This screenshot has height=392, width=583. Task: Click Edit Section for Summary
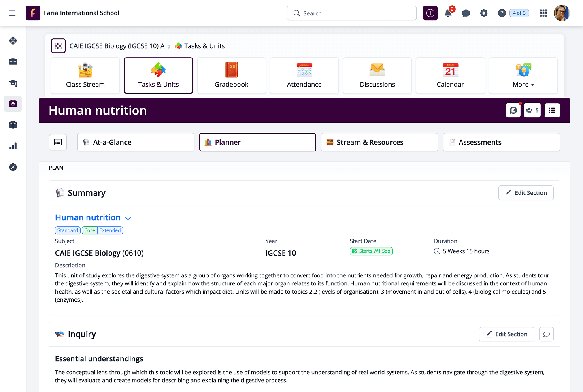(x=526, y=193)
